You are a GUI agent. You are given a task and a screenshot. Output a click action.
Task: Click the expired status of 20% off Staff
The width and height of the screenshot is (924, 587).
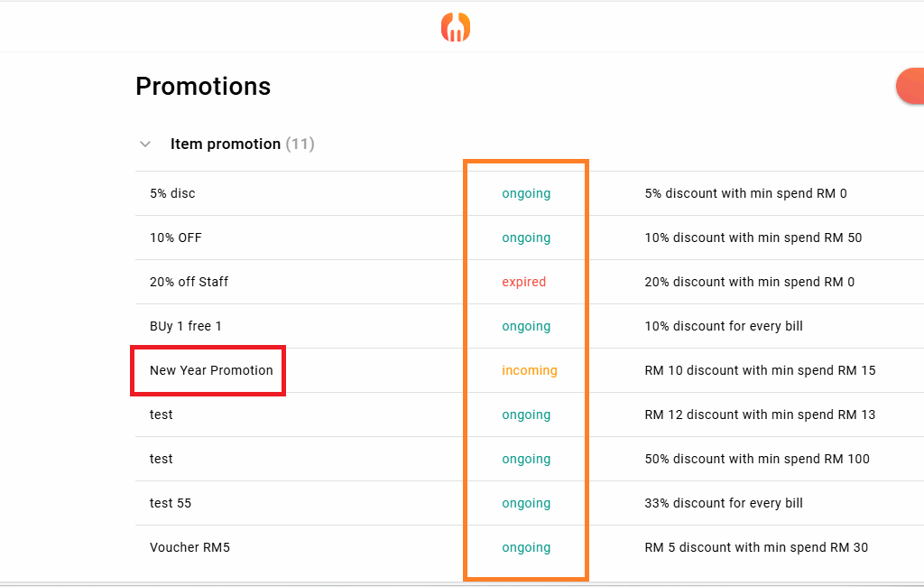pyautogui.click(x=524, y=282)
